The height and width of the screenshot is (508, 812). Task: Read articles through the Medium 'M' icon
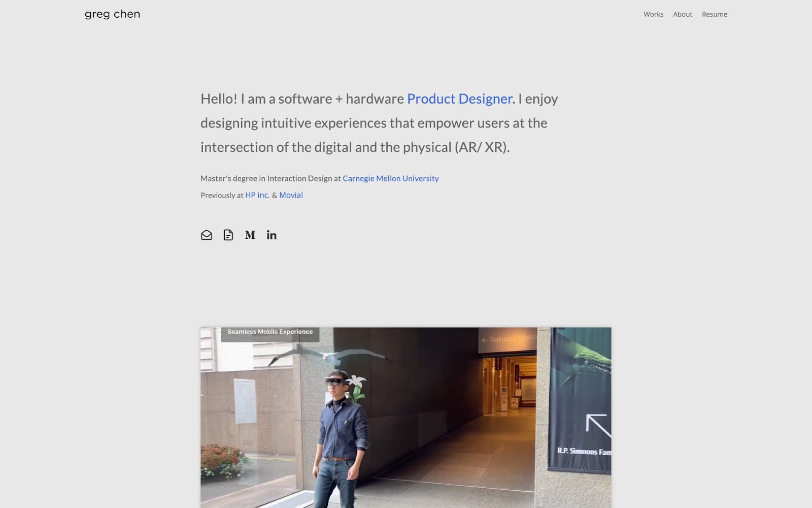(x=250, y=235)
